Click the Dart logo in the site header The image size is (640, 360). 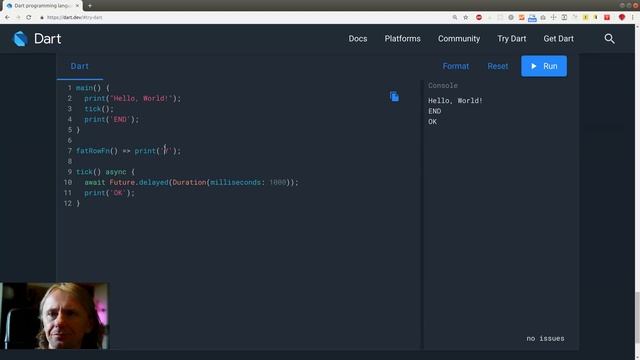(x=37, y=39)
